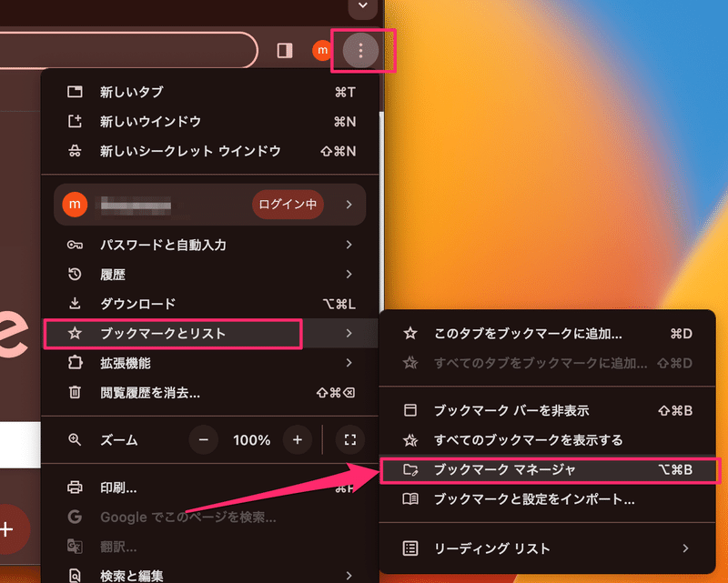Select the star icon beside このタブをブックマークに追加
This screenshot has width=728, height=583.
[x=410, y=333]
